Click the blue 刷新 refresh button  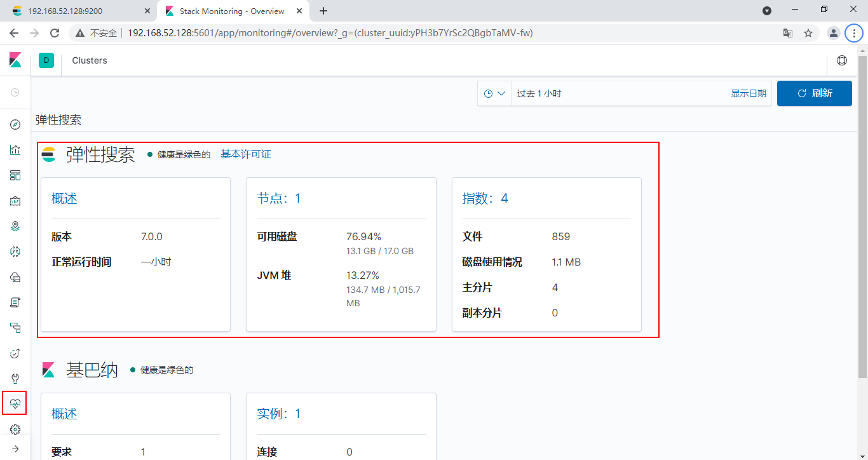pos(814,93)
